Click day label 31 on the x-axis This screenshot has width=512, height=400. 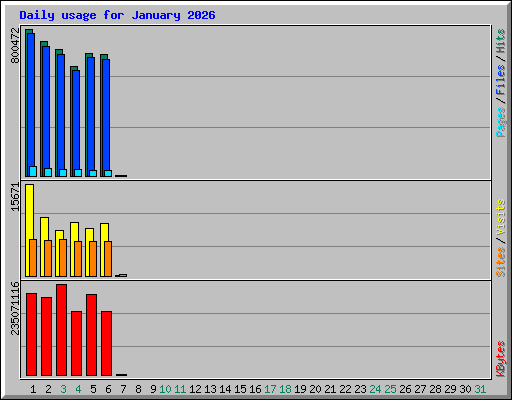(480, 389)
